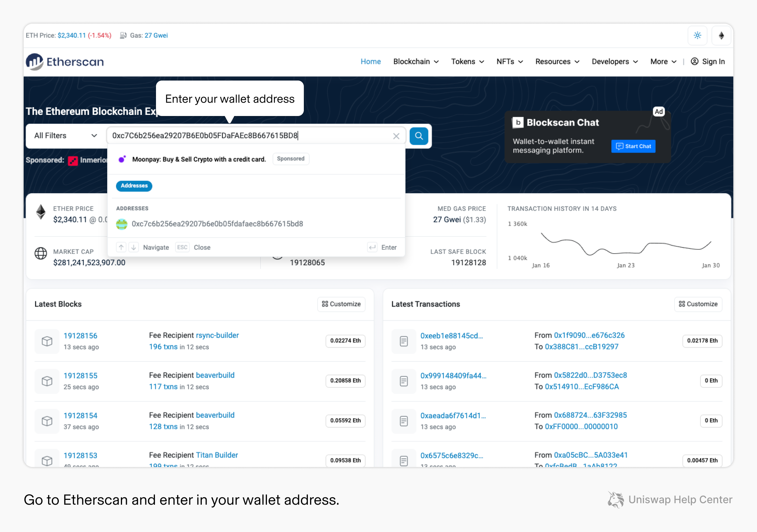This screenshot has height=532, width=757.
Task: Click transaction document icon for 0xeeb1e88145cd
Action: click(x=404, y=341)
